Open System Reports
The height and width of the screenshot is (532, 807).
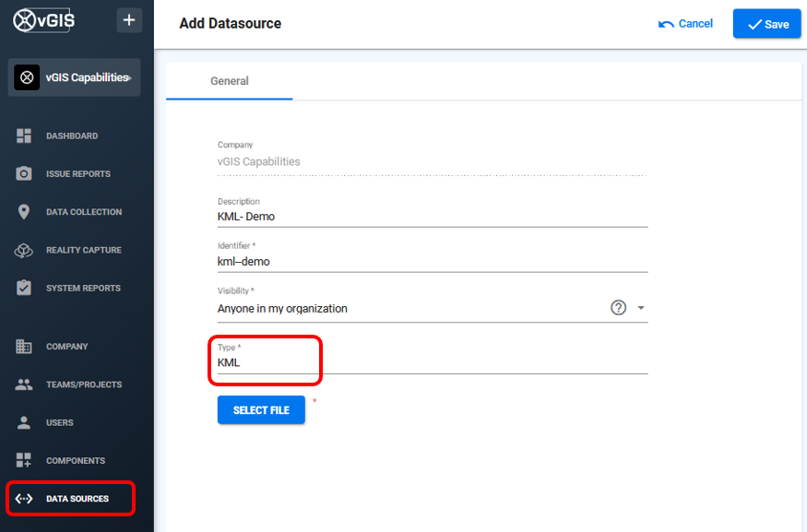(83, 288)
